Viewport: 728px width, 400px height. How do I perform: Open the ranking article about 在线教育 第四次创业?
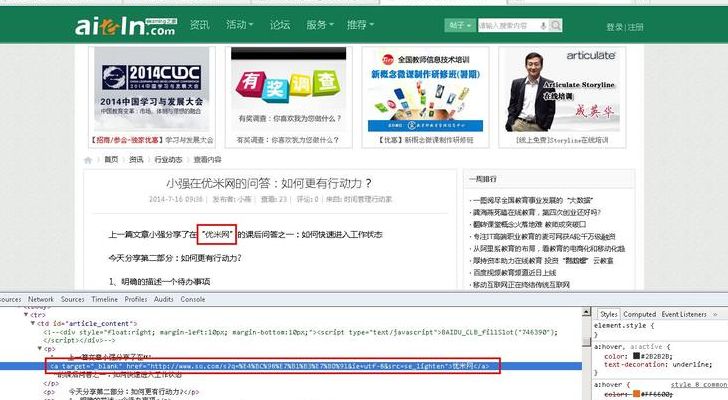(x=537, y=213)
